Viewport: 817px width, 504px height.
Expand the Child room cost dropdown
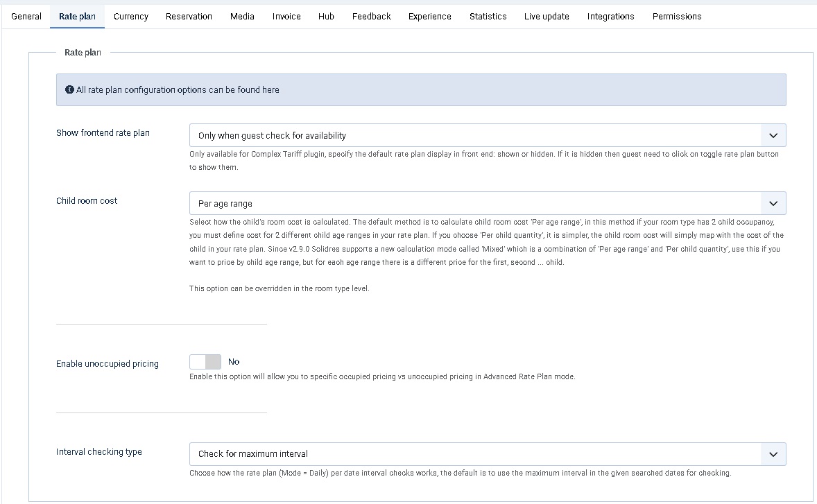tap(487, 204)
